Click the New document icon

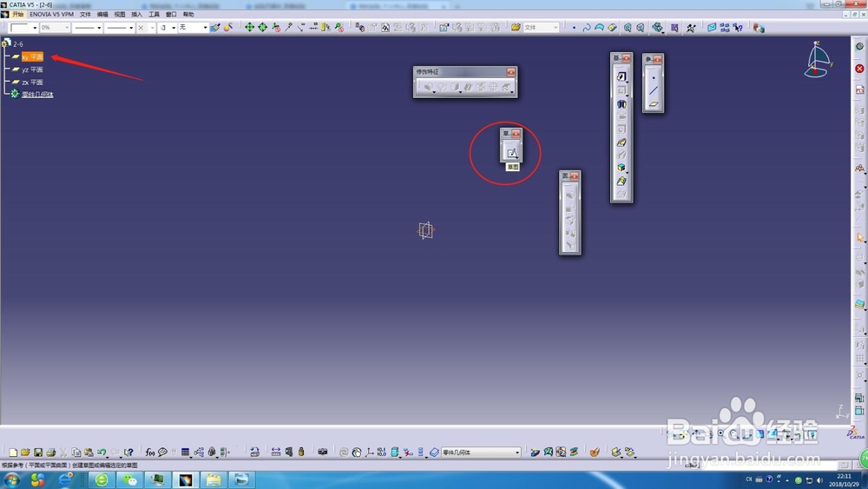(13, 453)
